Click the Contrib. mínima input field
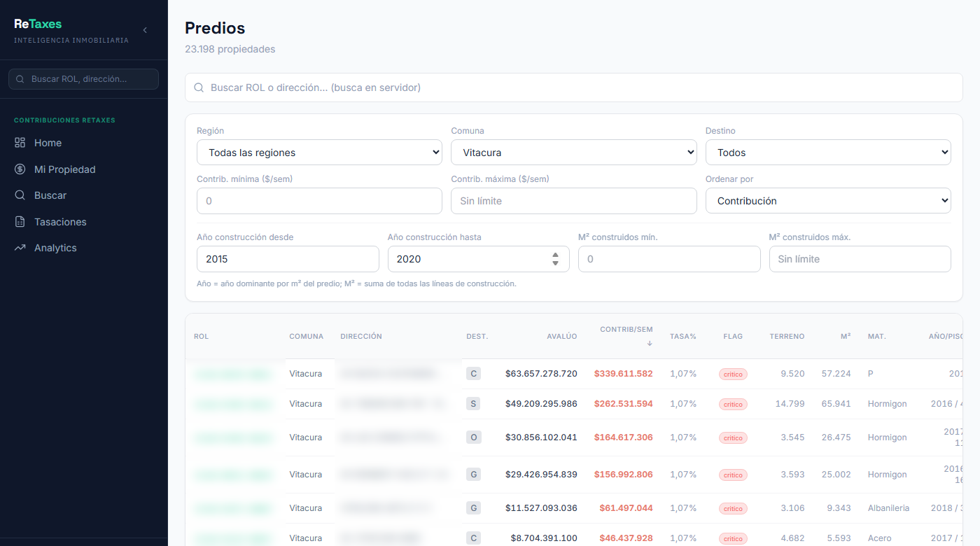 (x=319, y=201)
